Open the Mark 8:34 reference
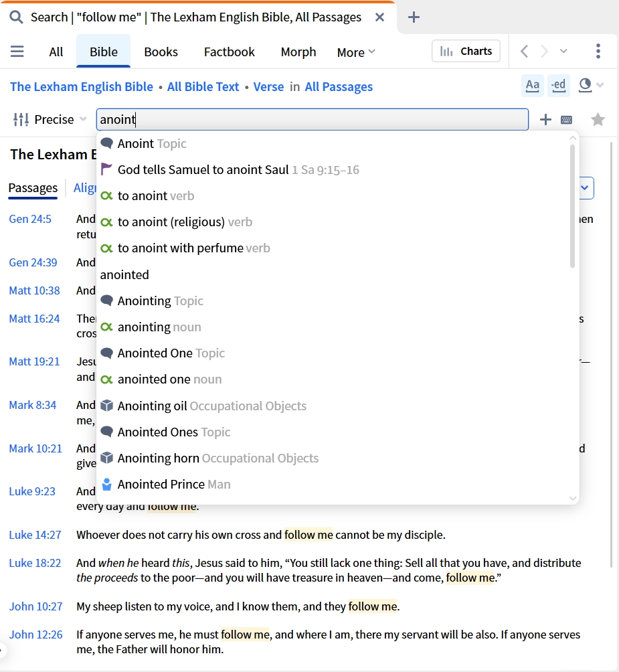Screen dimensions: 619x672 (x=33, y=405)
